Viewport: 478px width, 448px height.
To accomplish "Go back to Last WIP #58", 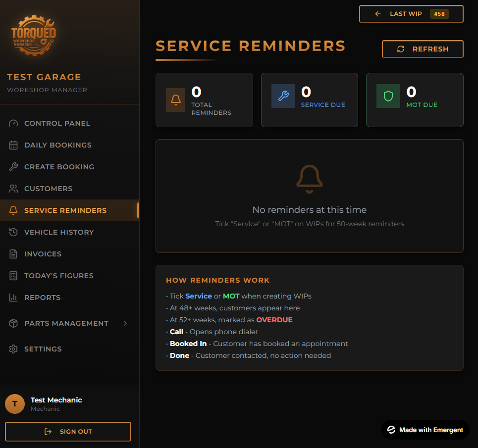I will [411, 14].
